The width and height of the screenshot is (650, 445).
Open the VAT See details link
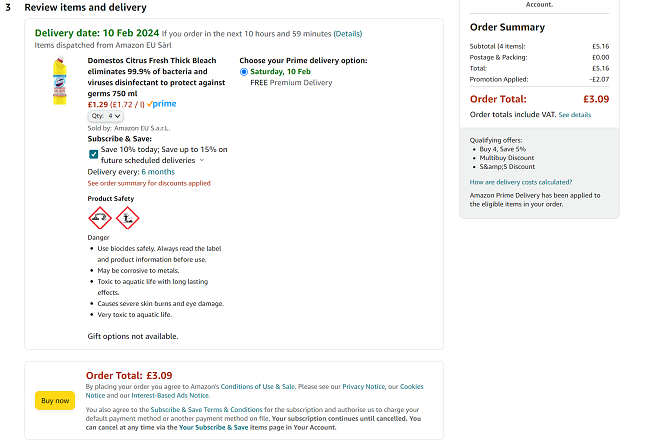(x=575, y=115)
